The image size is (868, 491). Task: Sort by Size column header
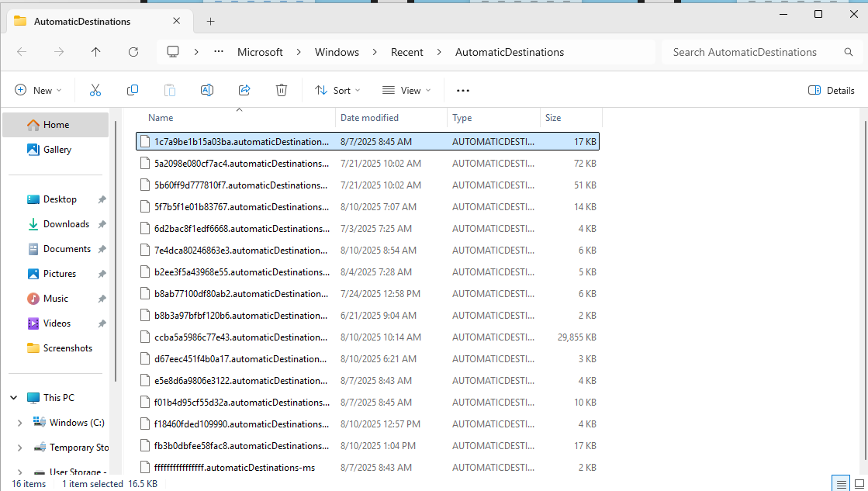pos(571,118)
